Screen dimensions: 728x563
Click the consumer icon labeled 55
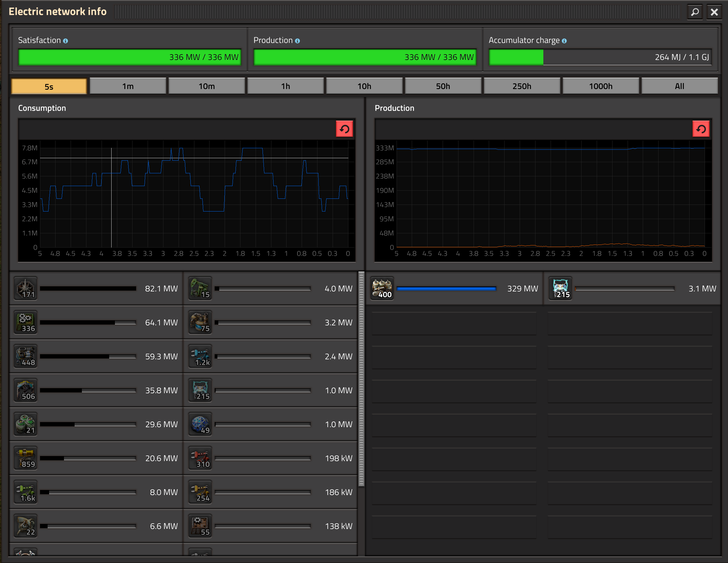coord(200,526)
